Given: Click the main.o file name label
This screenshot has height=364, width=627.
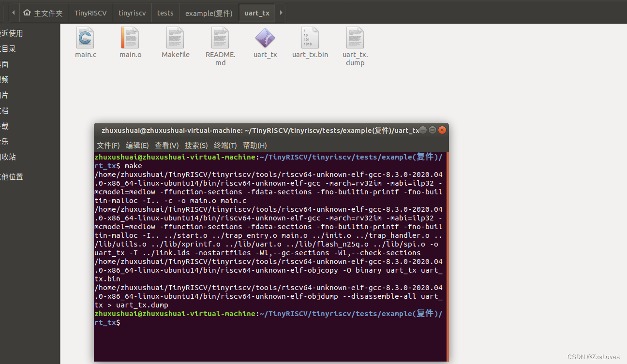Looking at the screenshot, I should (131, 55).
